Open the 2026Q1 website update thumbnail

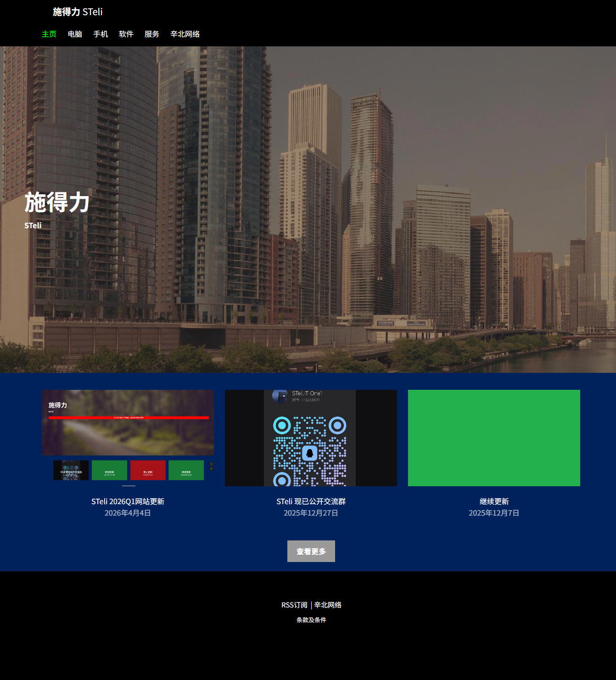coord(128,438)
